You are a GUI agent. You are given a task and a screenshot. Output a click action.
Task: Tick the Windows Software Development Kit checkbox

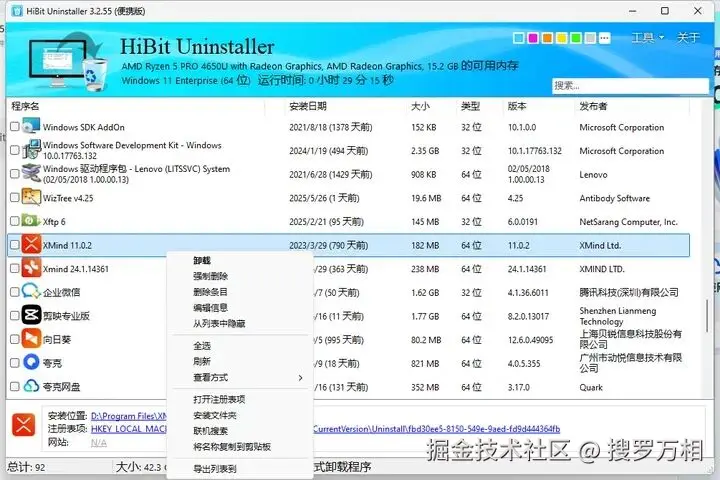click(15, 150)
